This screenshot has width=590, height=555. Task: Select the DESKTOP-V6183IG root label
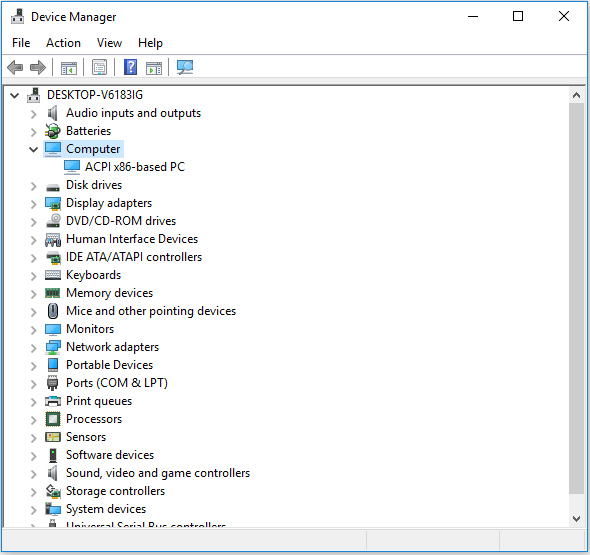95,95
